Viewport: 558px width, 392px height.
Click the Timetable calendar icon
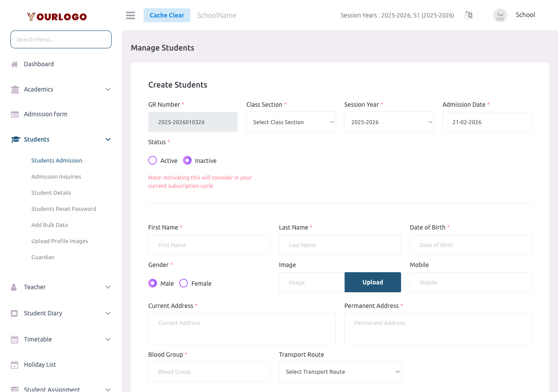15,340
